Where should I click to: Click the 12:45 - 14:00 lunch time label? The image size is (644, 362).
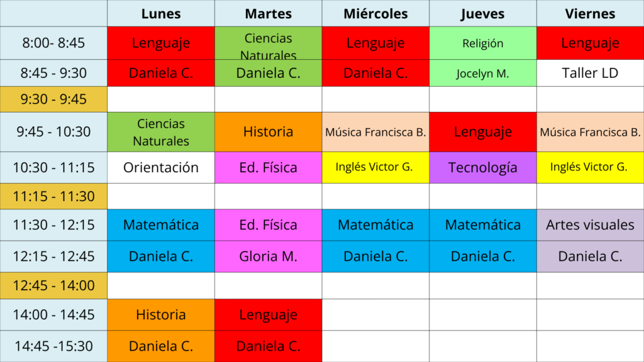[53, 286]
